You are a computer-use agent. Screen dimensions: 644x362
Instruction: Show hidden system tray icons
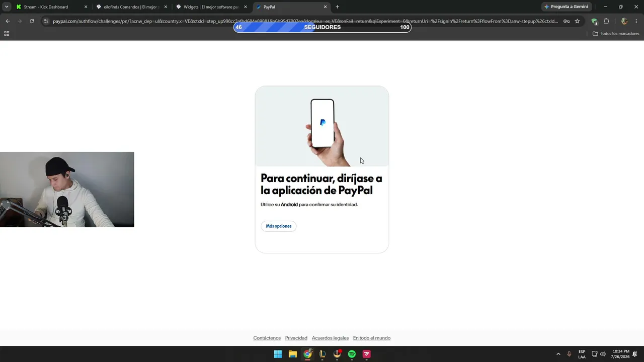point(558,354)
